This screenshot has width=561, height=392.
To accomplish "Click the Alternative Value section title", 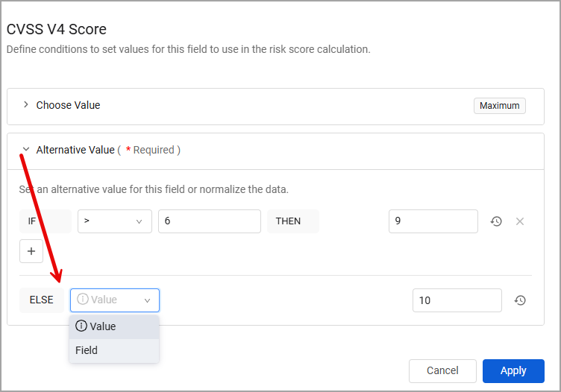I will [x=75, y=150].
